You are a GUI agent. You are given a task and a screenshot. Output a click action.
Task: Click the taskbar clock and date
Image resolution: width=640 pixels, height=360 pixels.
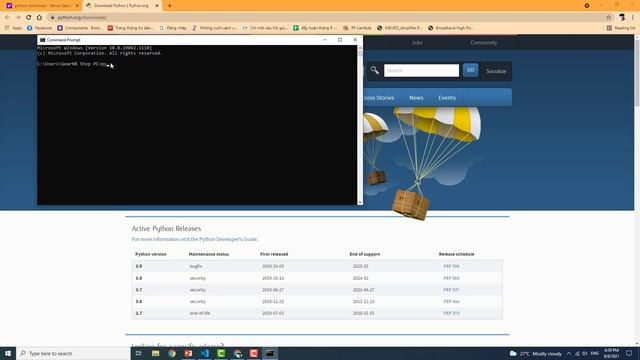(611, 353)
